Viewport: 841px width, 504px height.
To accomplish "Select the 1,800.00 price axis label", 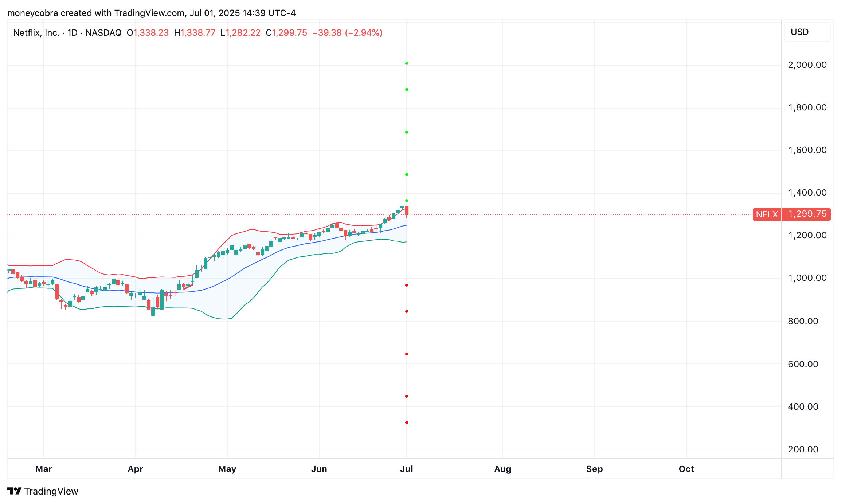I will 807,107.
